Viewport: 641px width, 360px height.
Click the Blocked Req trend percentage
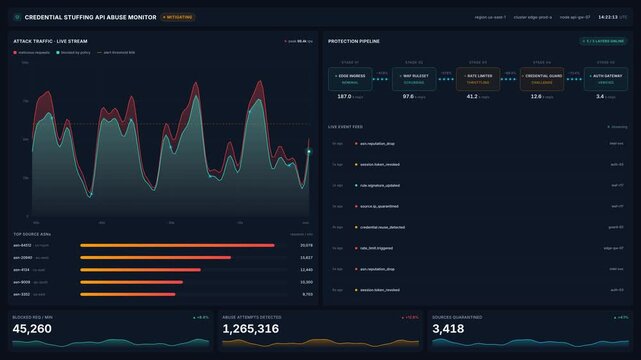tap(201, 318)
